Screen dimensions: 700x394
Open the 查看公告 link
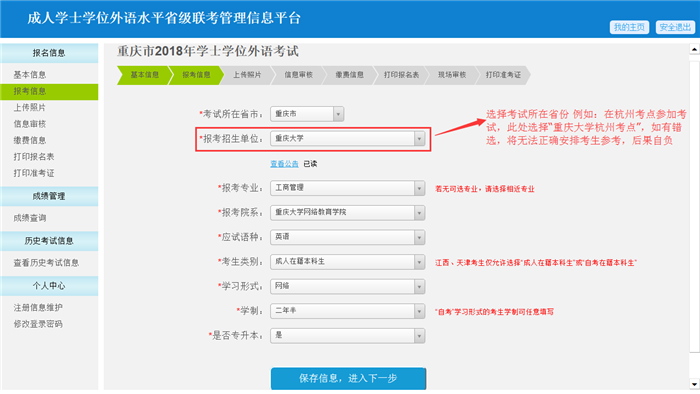pyautogui.click(x=284, y=164)
